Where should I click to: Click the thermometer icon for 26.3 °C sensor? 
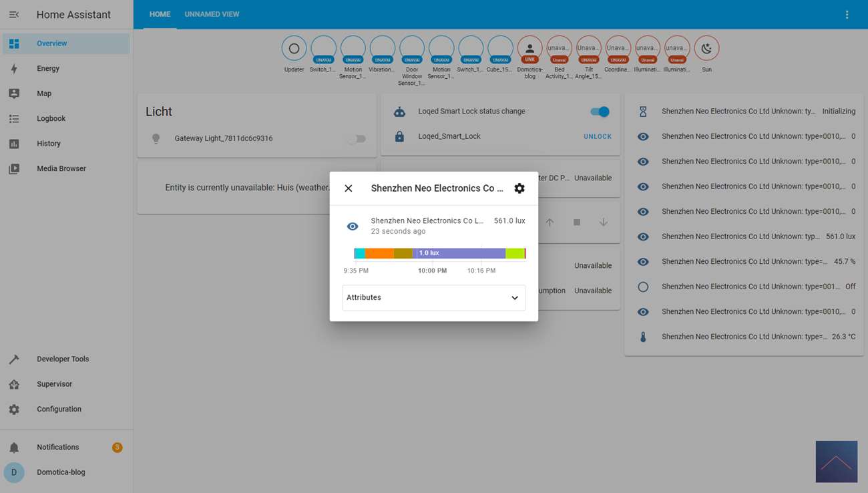[x=643, y=337]
